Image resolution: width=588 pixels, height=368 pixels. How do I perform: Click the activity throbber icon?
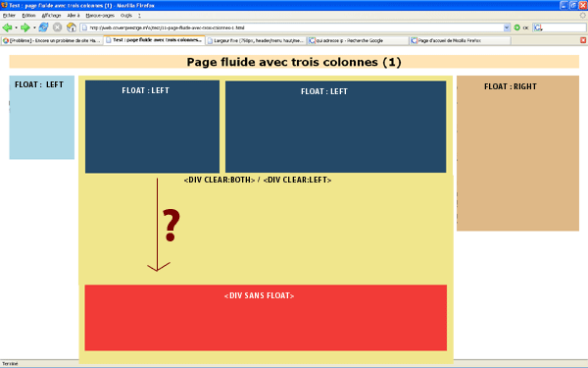tap(582, 16)
